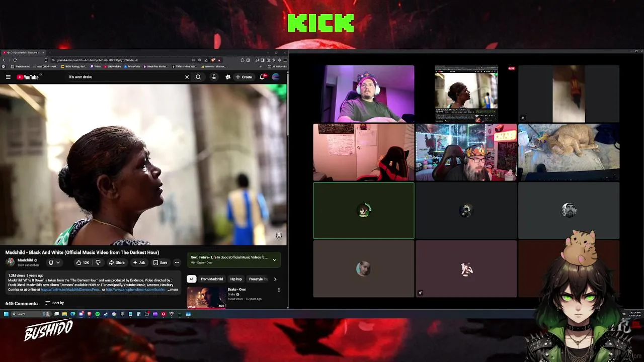Screen dimensions: 644x362
Task: Select the 'Hip hop' chip
Action: click(236, 279)
